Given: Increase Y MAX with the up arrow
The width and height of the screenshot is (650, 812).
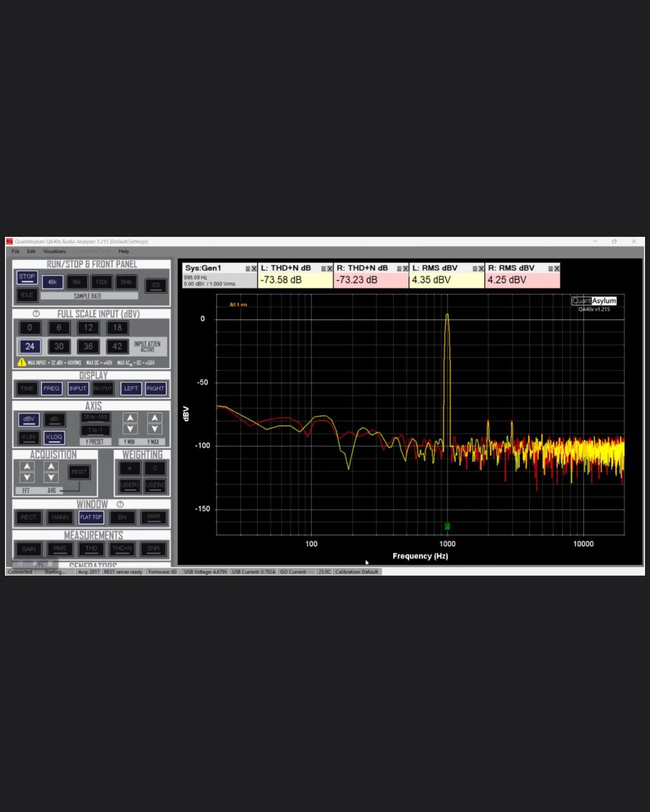Looking at the screenshot, I should tap(154, 418).
